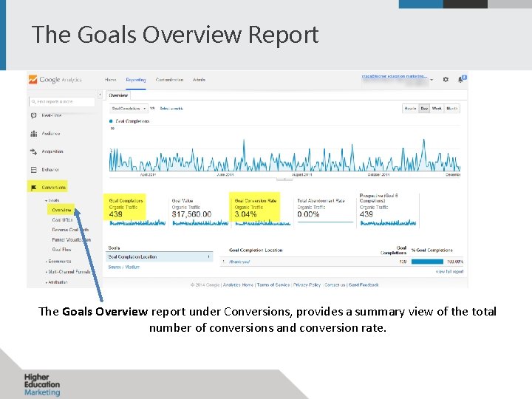Click the Acquisition sidebar icon
The image size is (532, 399).
click(x=33, y=151)
